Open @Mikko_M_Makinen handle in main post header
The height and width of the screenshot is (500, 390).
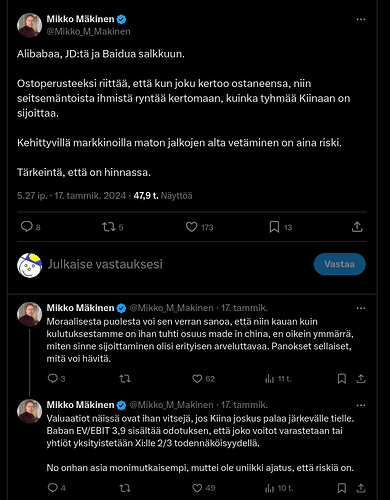[88, 31]
